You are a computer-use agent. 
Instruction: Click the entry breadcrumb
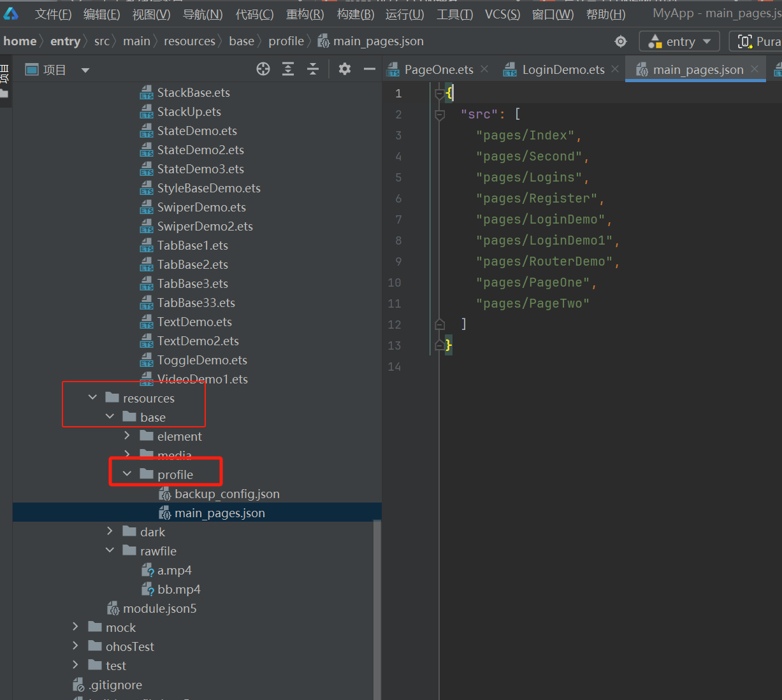65,41
